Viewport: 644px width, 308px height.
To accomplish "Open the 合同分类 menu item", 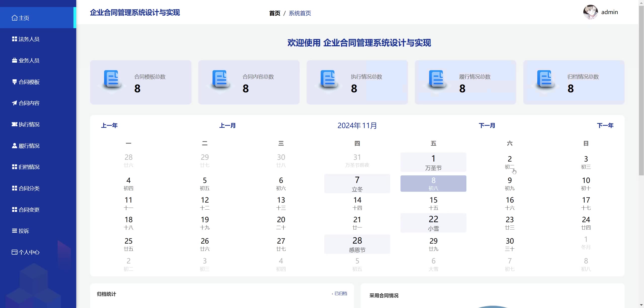I will coord(29,188).
